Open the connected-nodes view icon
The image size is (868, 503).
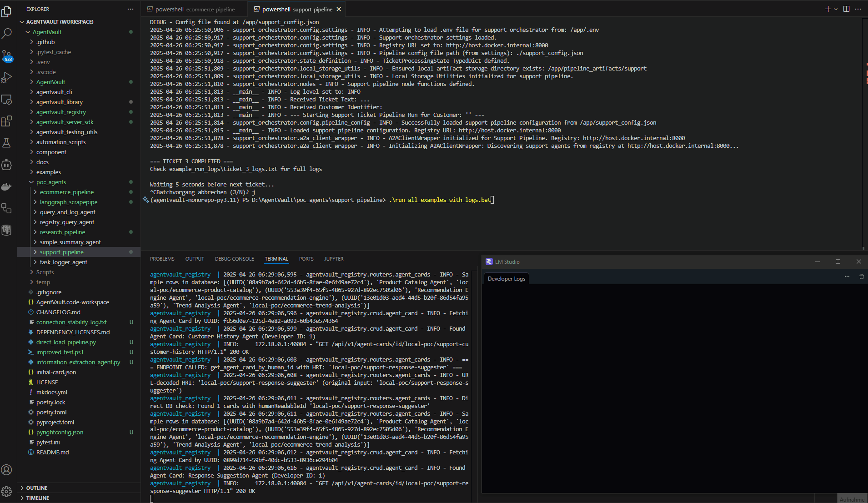[7, 208]
